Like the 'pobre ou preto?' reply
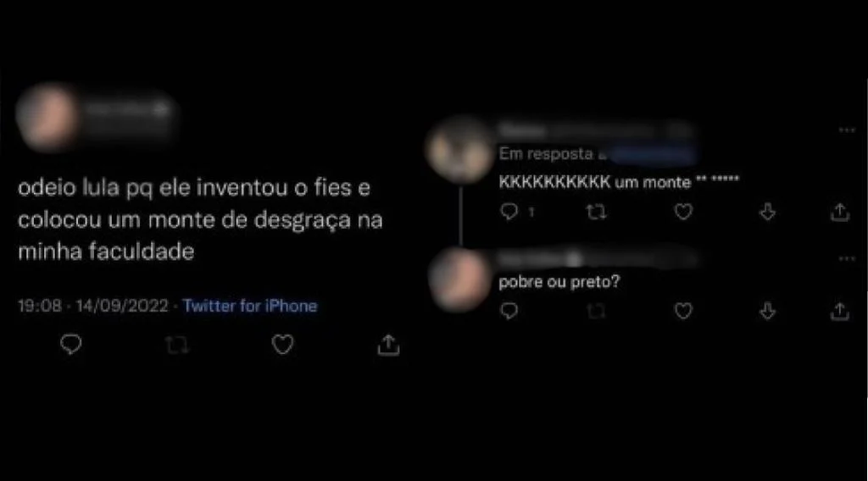 (683, 312)
